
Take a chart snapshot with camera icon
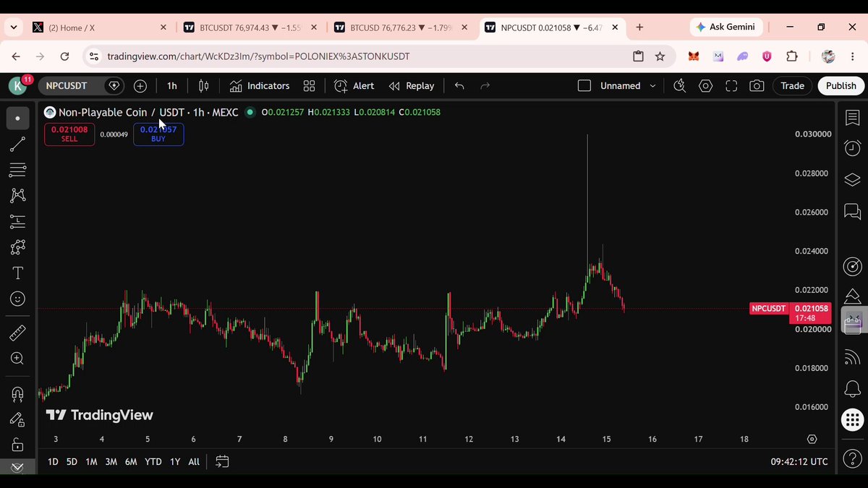tap(757, 86)
